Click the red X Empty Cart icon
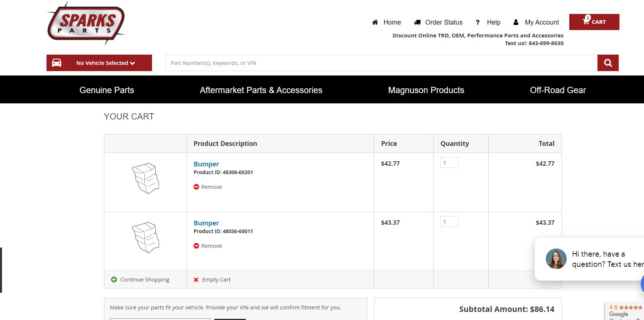Viewport: 644px width, 320px height. click(196, 280)
